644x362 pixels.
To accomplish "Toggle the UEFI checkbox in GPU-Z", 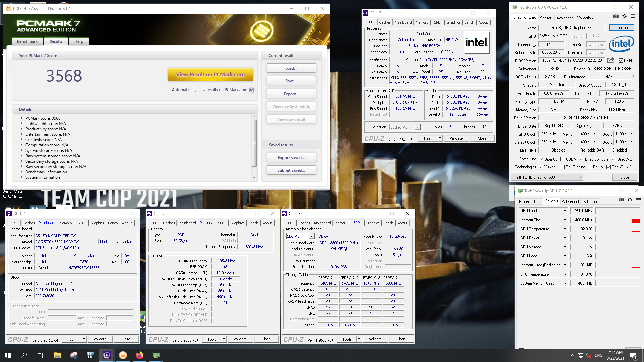I will [x=621, y=61].
